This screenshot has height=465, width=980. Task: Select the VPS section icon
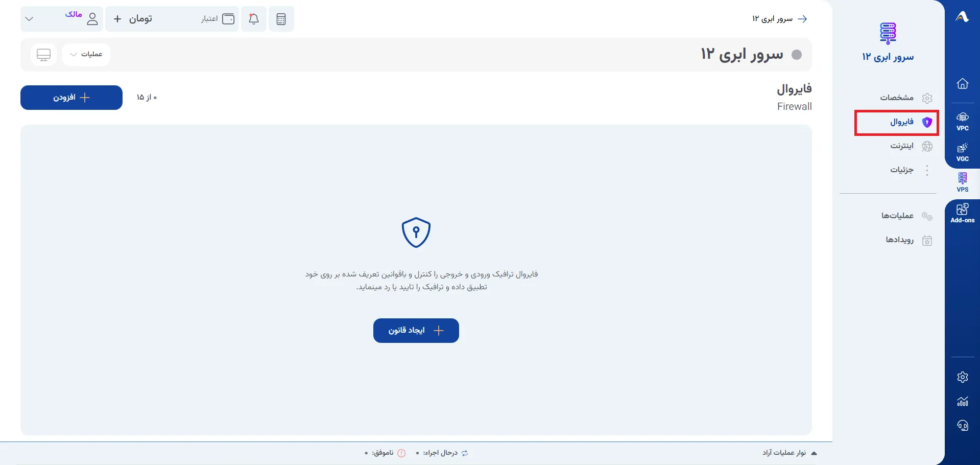pos(963,182)
